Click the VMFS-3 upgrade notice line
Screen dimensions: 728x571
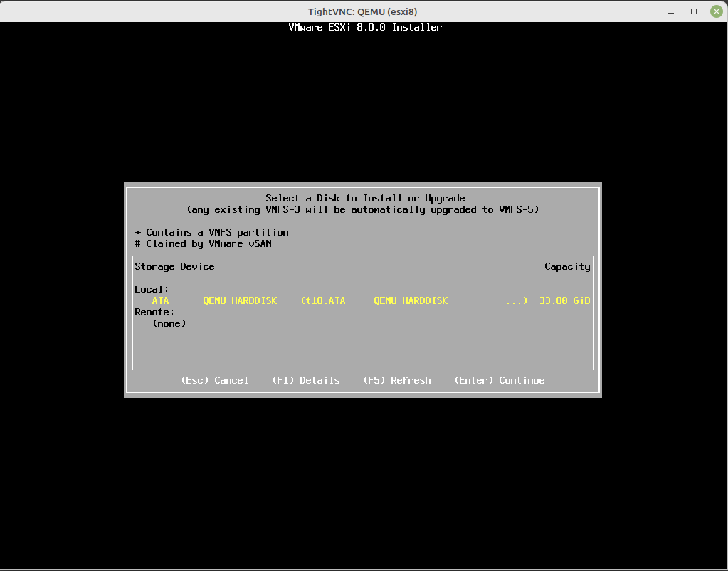pyautogui.click(x=363, y=209)
